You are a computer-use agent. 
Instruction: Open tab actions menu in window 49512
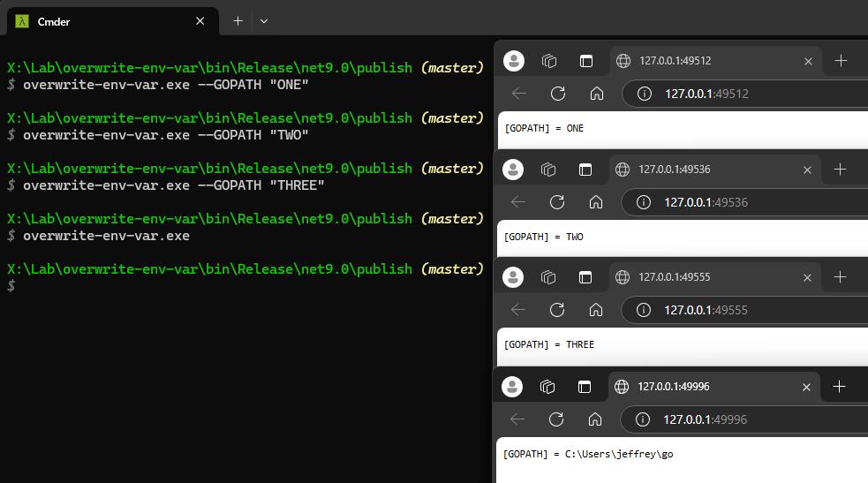[x=585, y=61]
